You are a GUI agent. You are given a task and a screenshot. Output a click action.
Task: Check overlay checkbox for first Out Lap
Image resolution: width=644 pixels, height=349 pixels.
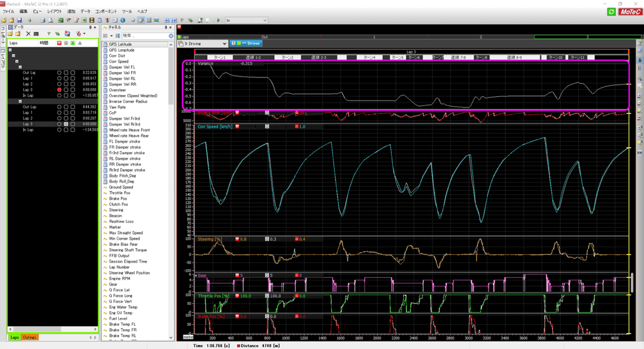point(66,72)
